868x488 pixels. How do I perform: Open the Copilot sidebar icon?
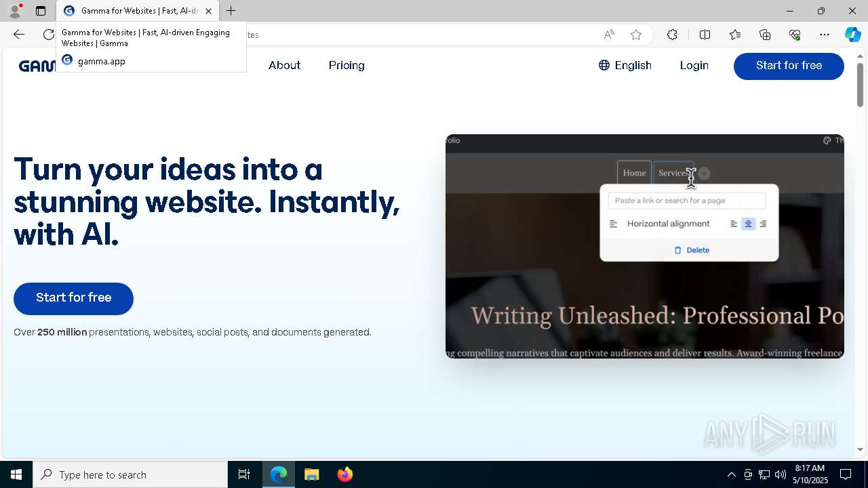(852, 35)
